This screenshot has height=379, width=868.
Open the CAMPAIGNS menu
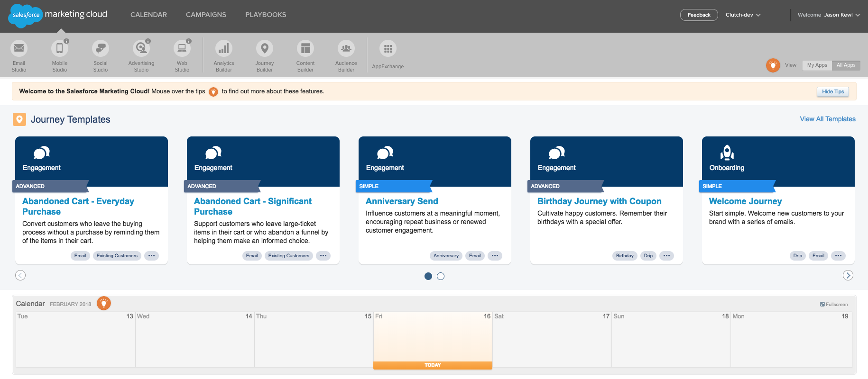point(206,15)
